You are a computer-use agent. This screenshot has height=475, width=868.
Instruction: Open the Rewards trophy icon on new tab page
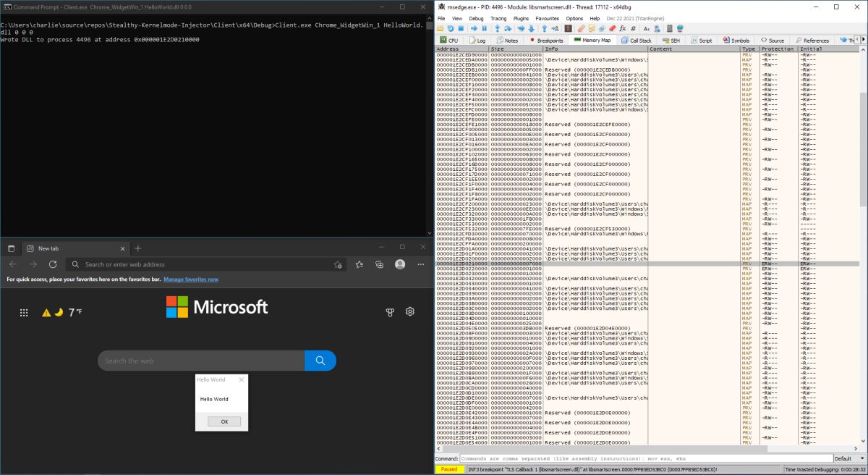pyautogui.click(x=391, y=312)
